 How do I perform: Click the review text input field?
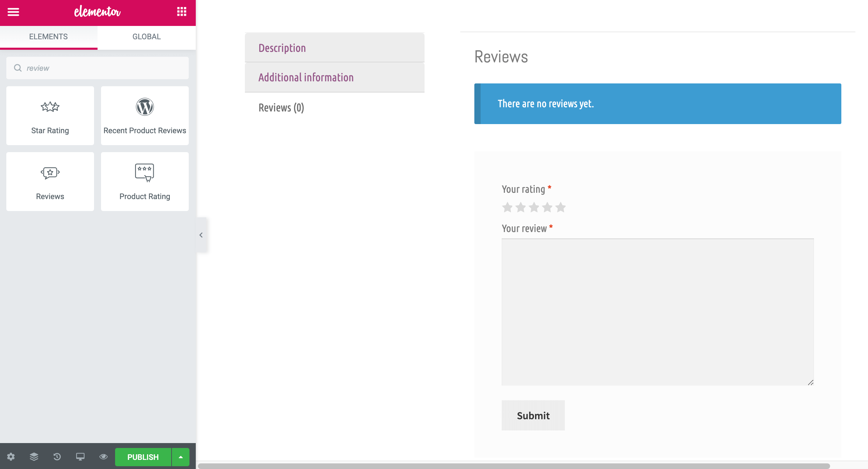click(657, 312)
